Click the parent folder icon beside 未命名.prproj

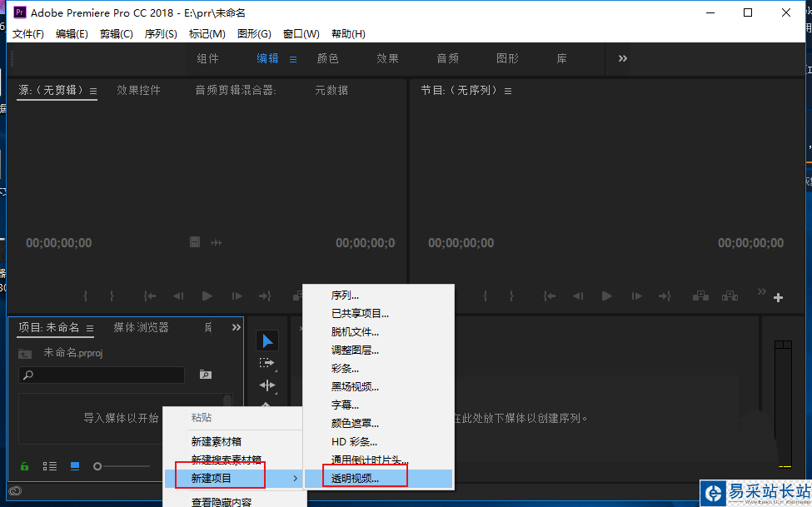25,353
